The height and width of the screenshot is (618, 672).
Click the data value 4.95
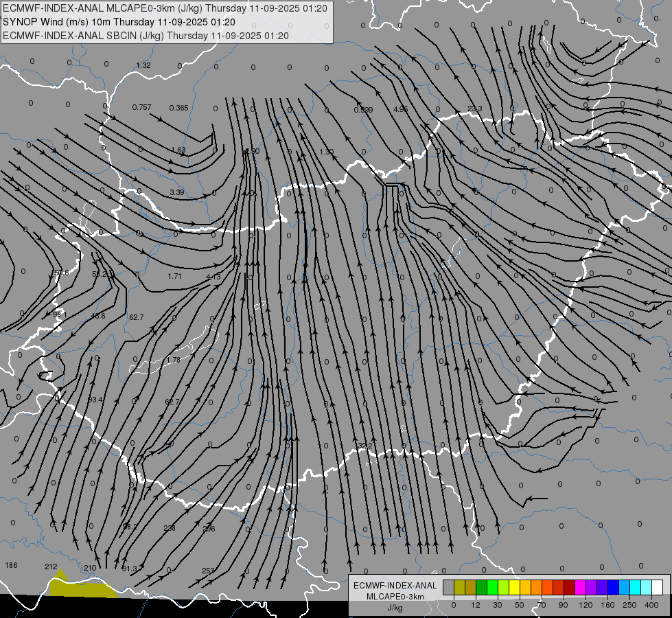[x=401, y=109]
